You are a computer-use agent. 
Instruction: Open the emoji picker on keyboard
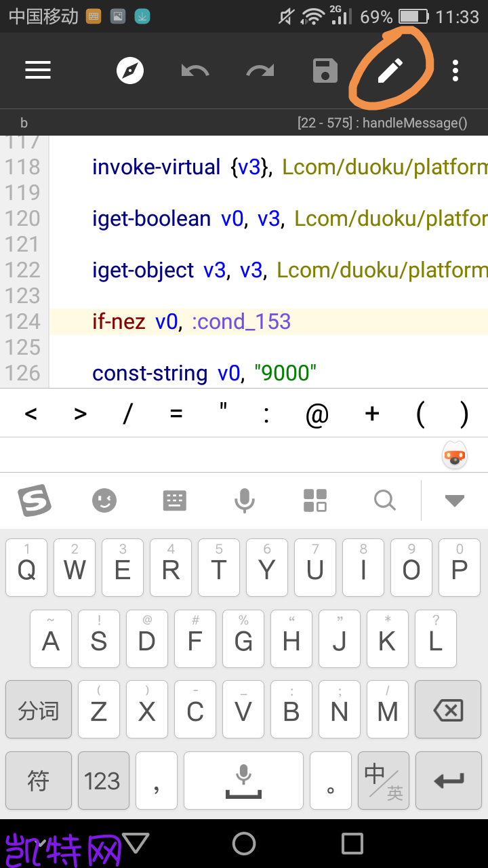tap(104, 501)
